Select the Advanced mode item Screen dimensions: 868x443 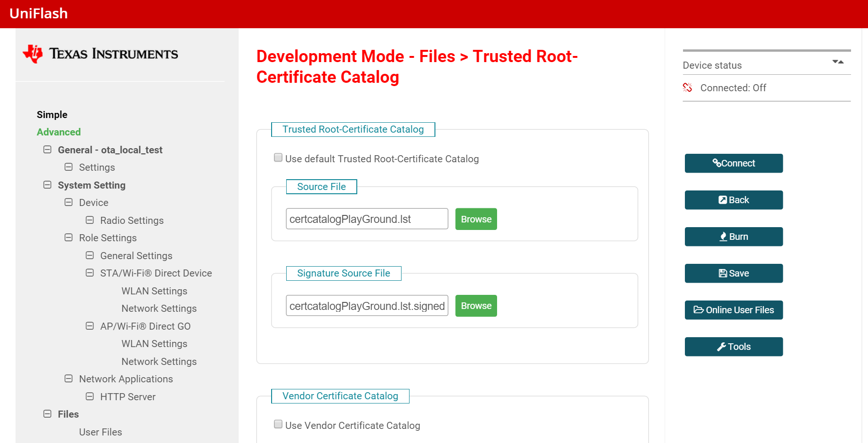(x=58, y=132)
